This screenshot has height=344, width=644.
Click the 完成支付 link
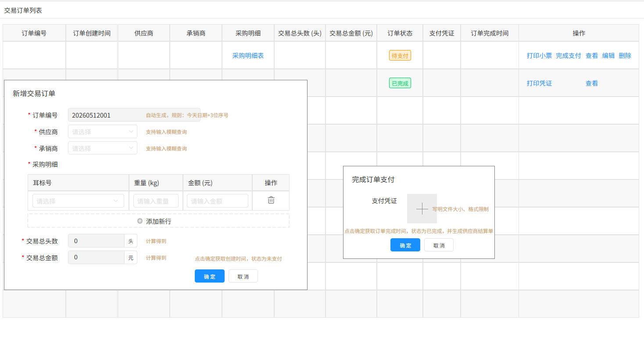point(569,56)
